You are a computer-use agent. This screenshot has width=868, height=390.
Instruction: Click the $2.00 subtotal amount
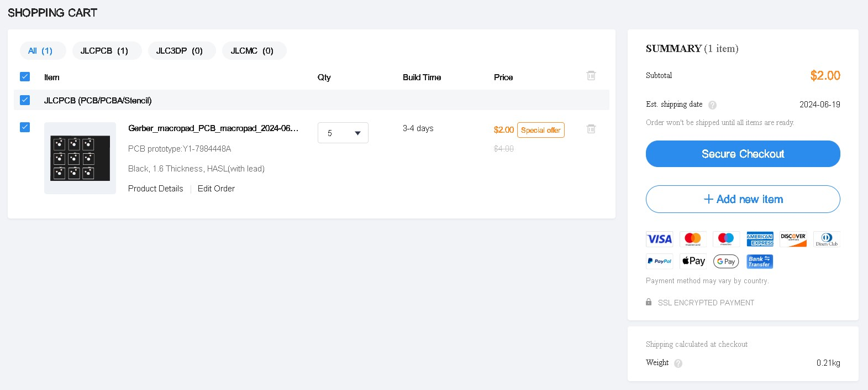(825, 76)
